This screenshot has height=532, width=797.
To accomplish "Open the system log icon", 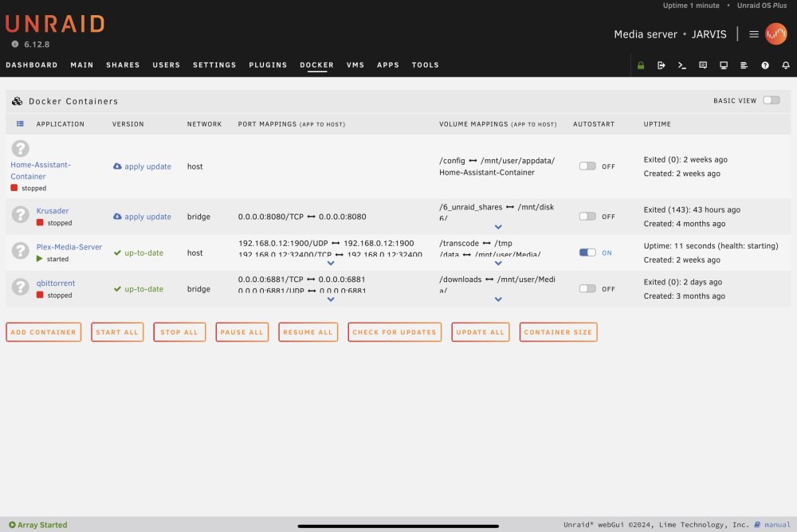I will [x=744, y=65].
